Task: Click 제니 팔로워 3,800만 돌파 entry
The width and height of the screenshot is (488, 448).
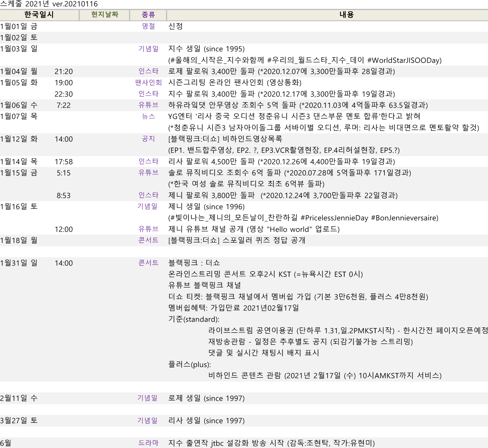Action: pyautogui.click(x=283, y=195)
